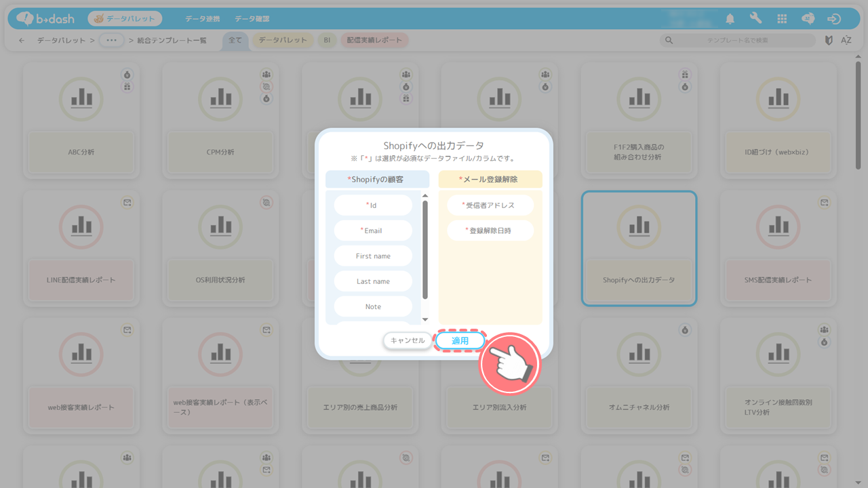
Task: Click the メール登録解除 data file header
Action: [x=490, y=179]
